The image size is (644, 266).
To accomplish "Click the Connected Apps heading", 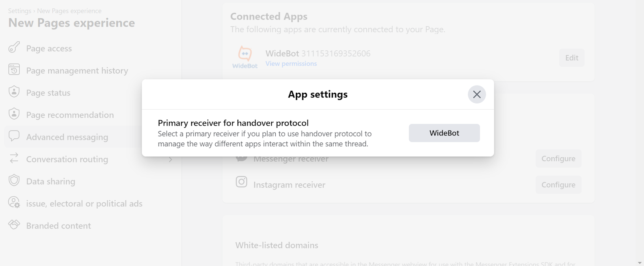I will 269,17.
